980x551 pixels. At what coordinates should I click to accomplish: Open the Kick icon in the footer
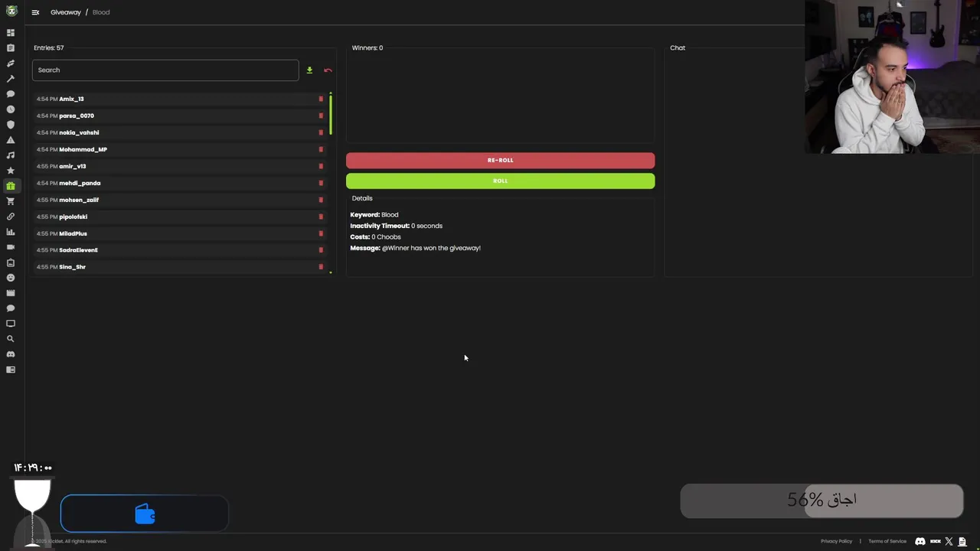[935, 541]
